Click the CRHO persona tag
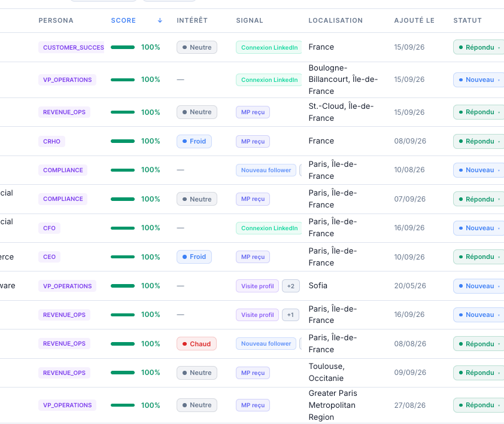 click(51, 141)
